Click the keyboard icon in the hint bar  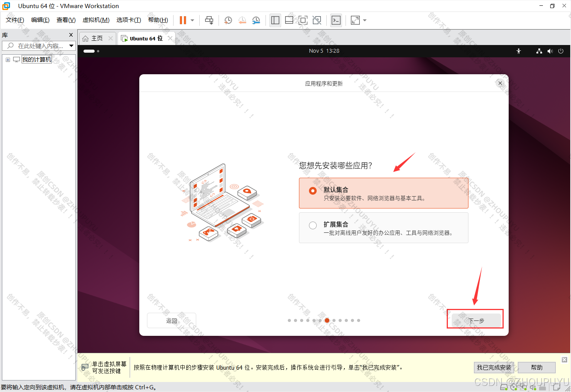[85, 367]
